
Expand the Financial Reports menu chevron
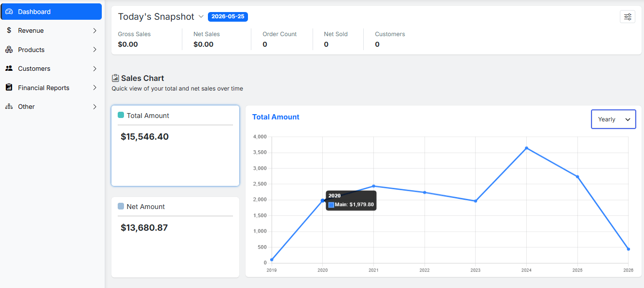(x=95, y=88)
